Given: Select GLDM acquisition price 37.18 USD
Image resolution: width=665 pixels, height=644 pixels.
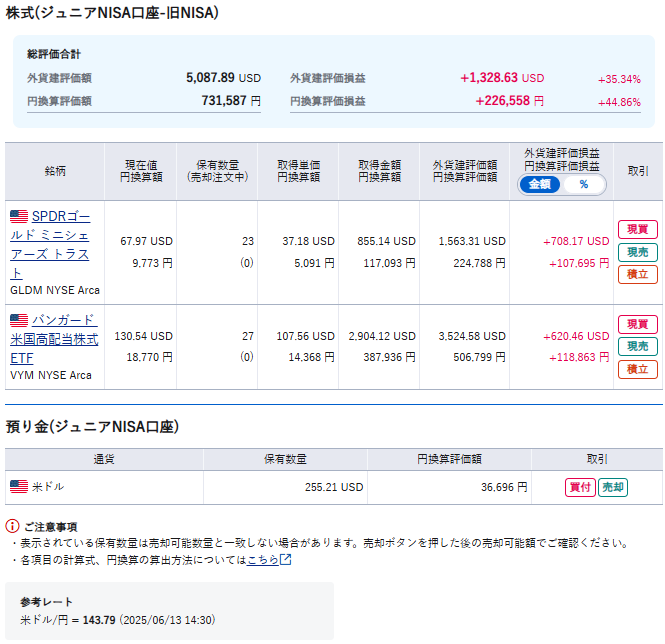Looking at the screenshot, I should [308, 241].
